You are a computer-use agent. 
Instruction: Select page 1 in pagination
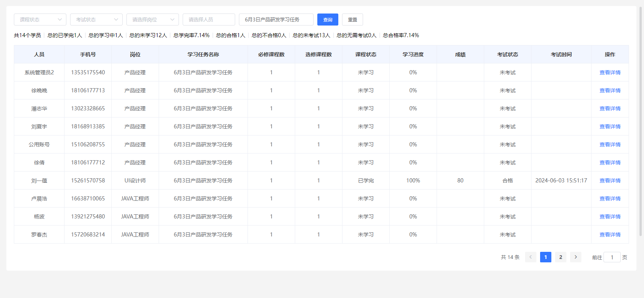click(545, 257)
